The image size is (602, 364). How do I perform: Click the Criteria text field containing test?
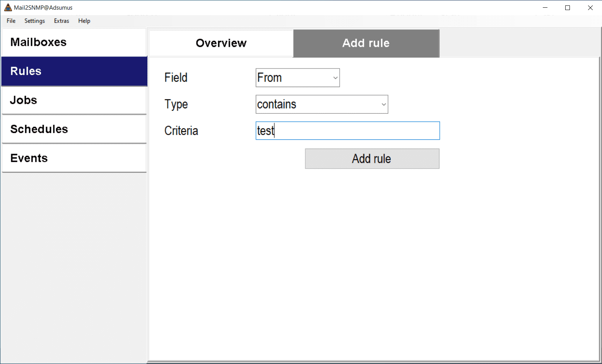click(x=347, y=131)
